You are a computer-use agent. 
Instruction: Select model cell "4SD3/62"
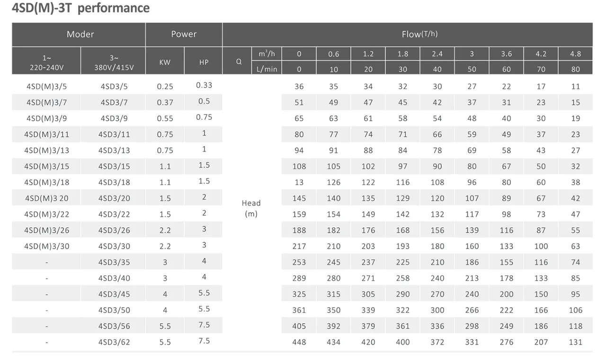pos(114,342)
